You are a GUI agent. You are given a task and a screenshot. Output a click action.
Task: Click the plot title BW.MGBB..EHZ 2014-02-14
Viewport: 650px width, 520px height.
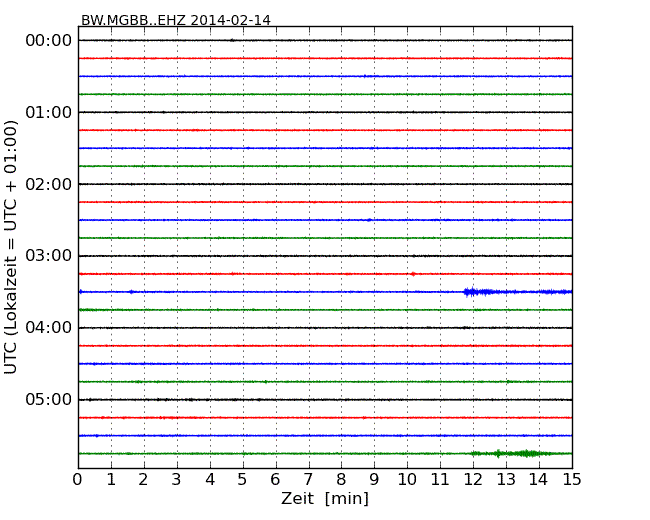pos(176,20)
